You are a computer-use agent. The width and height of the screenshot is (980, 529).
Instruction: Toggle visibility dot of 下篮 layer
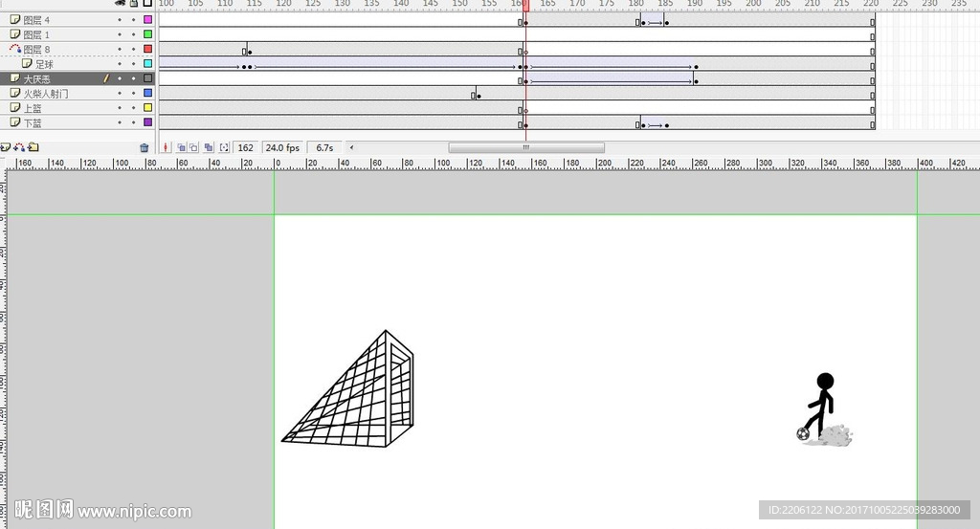coord(120,122)
